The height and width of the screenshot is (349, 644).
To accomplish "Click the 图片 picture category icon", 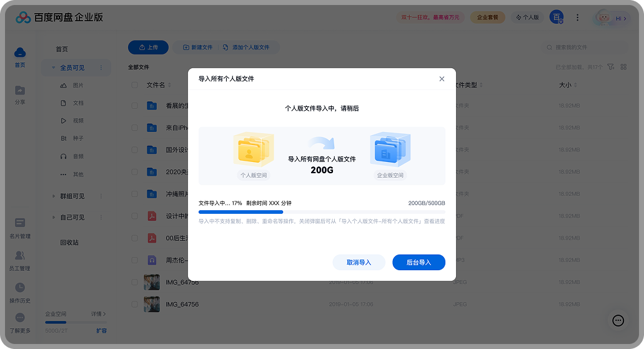I will pyautogui.click(x=63, y=86).
